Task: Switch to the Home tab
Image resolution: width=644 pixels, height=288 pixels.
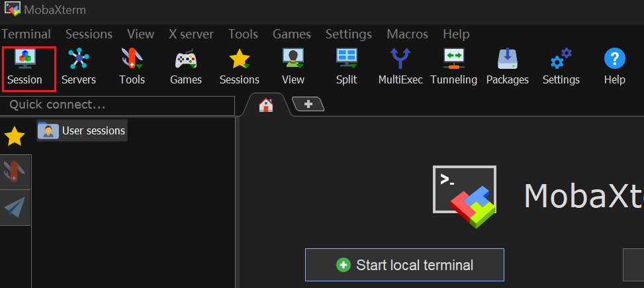Action: (266, 105)
